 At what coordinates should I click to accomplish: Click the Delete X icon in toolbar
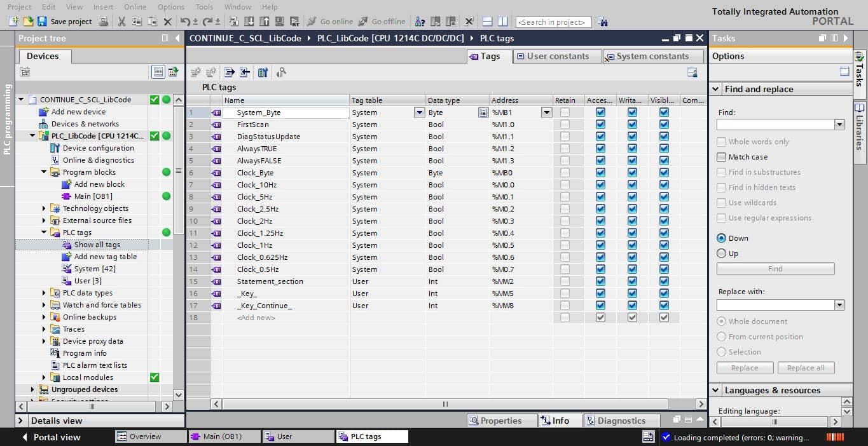coord(168,22)
